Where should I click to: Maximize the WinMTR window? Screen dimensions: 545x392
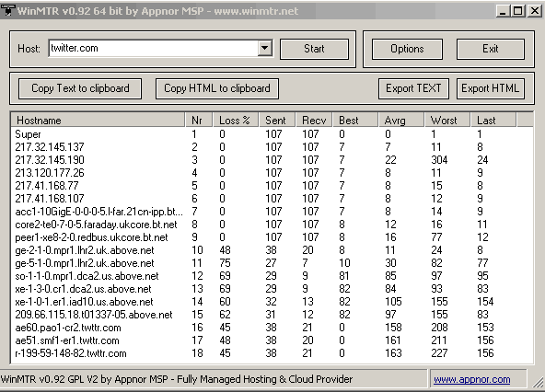tap(517, 11)
